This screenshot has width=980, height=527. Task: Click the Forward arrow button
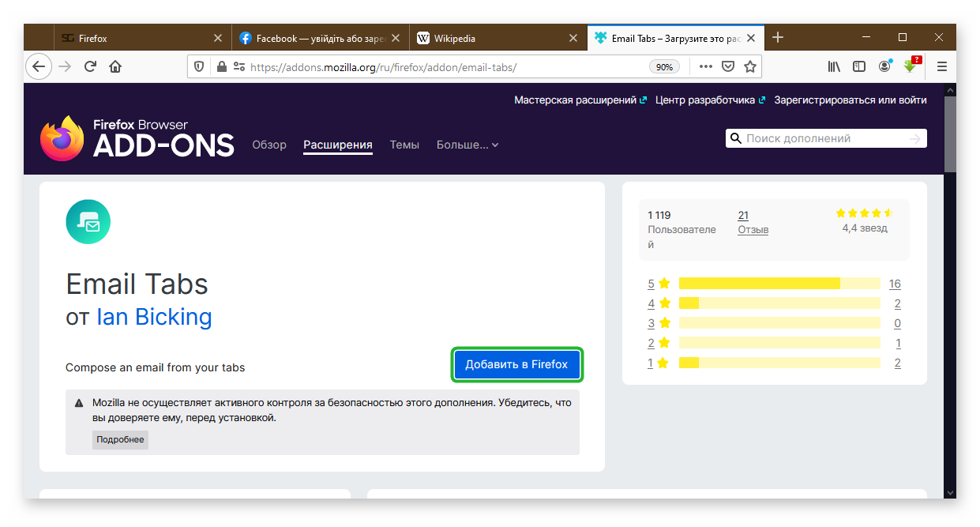(x=65, y=66)
